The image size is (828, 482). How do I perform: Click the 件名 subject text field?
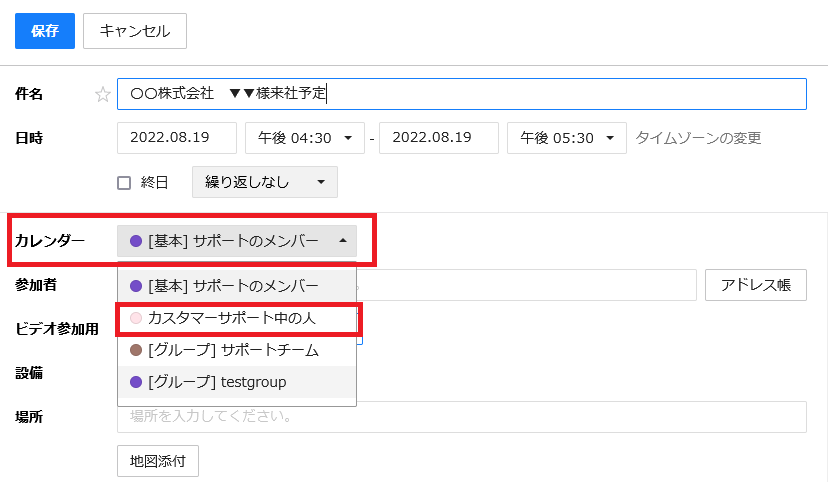point(461,94)
